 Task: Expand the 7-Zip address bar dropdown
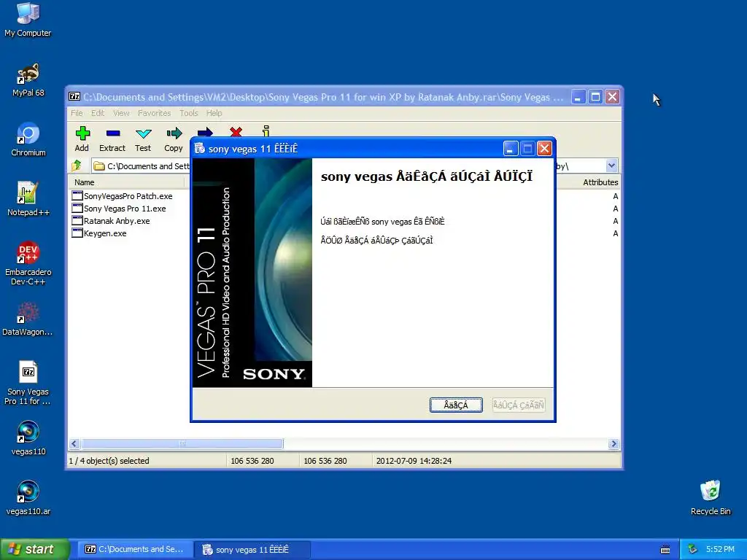pyautogui.click(x=611, y=166)
